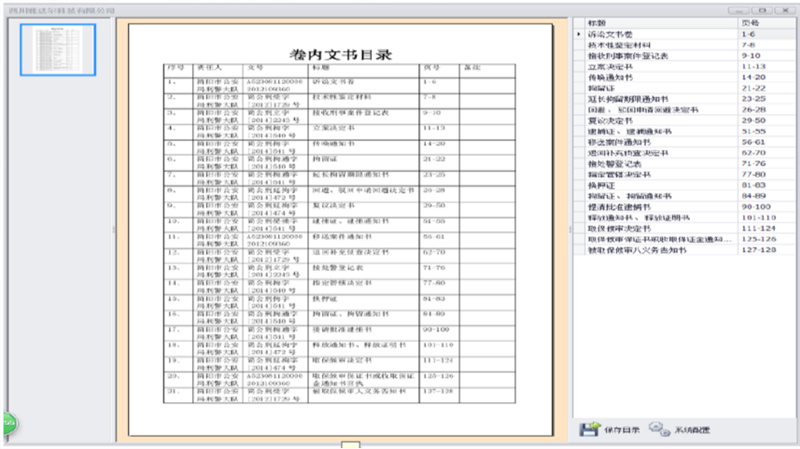Maximize the application window
Screen dimensions: 800x449
point(762,10)
